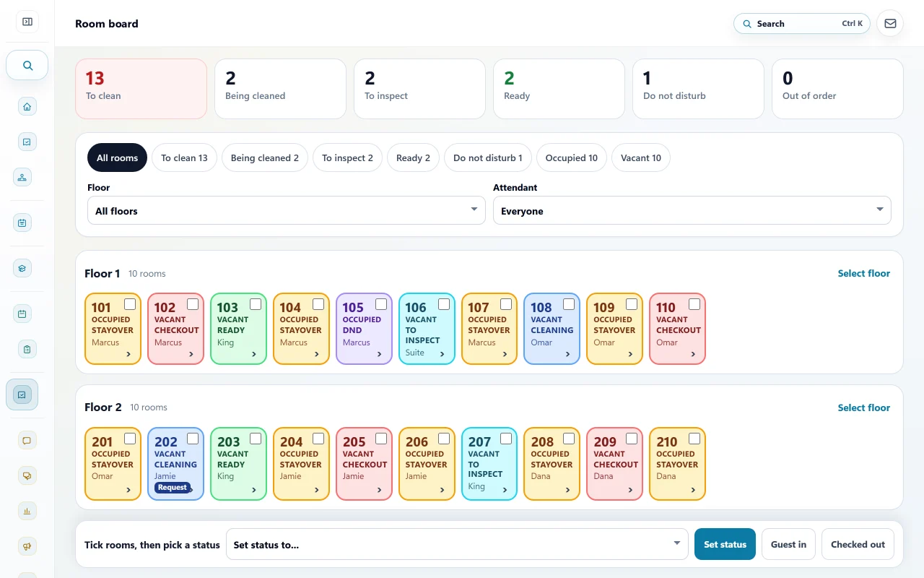Mark selected rooms as Guest in
This screenshot has width=924, height=578.
click(x=788, y=544)
